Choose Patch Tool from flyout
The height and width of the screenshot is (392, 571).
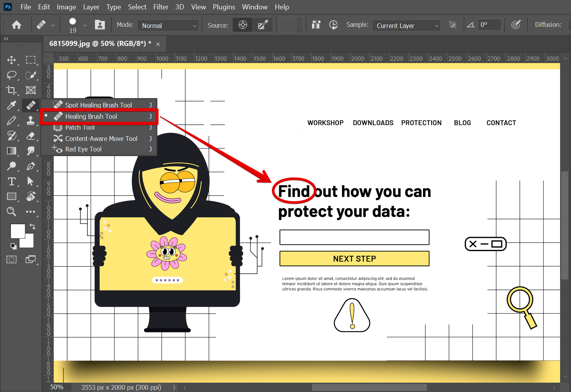point(80,128)
